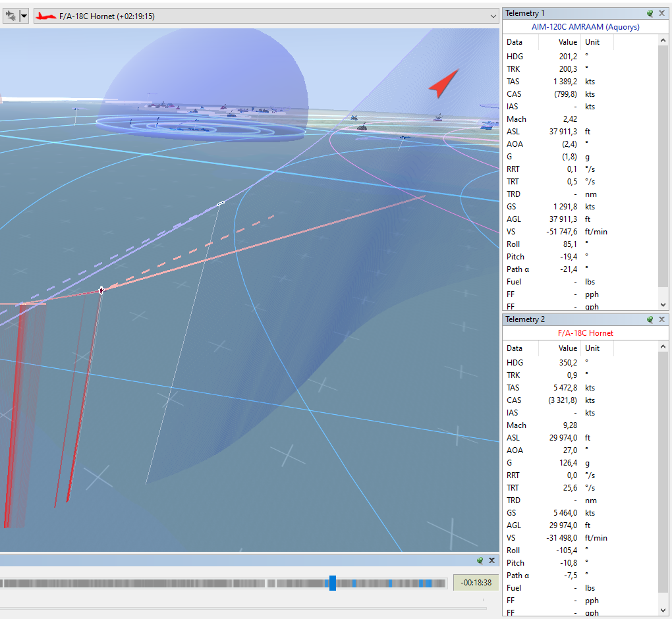This screenshot has width=672, height=619.
Task: Close the Telemetry 2 panel
Action: [x=661, y=319]
